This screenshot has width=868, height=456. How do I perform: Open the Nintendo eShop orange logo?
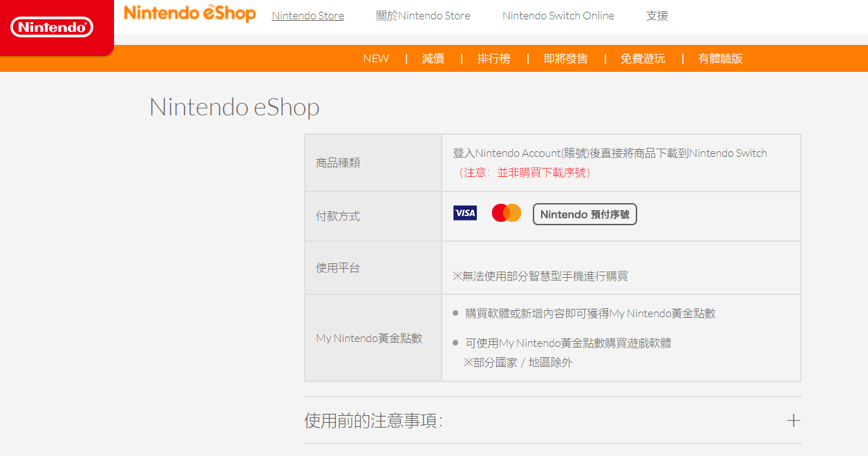[x=190, y=13]
